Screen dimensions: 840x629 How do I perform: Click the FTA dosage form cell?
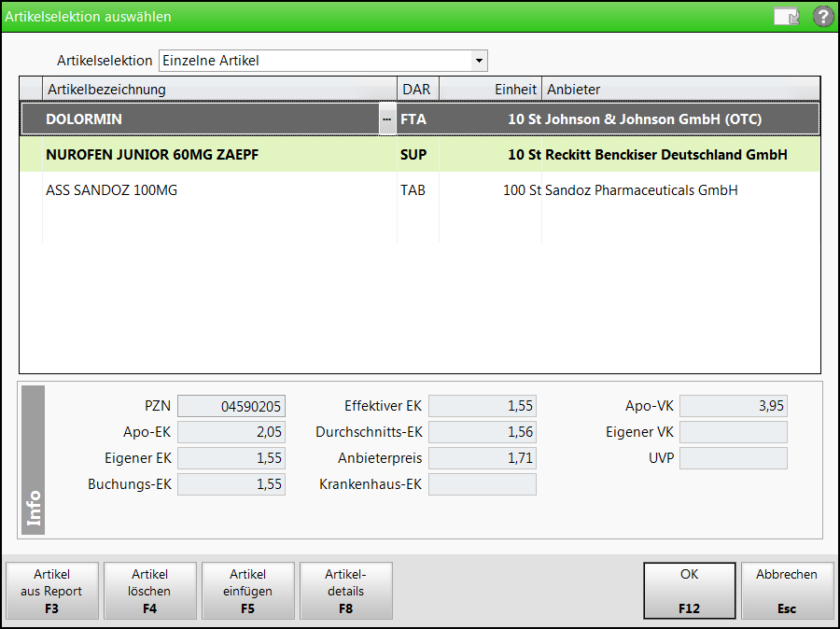418,119
